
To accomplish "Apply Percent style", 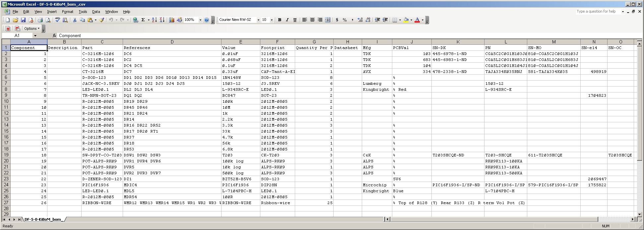I will point(345,20).
